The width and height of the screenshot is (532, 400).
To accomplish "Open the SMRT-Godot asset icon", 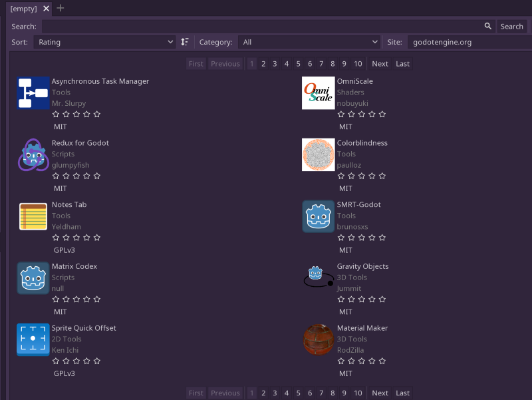I will tap(319, 216).
